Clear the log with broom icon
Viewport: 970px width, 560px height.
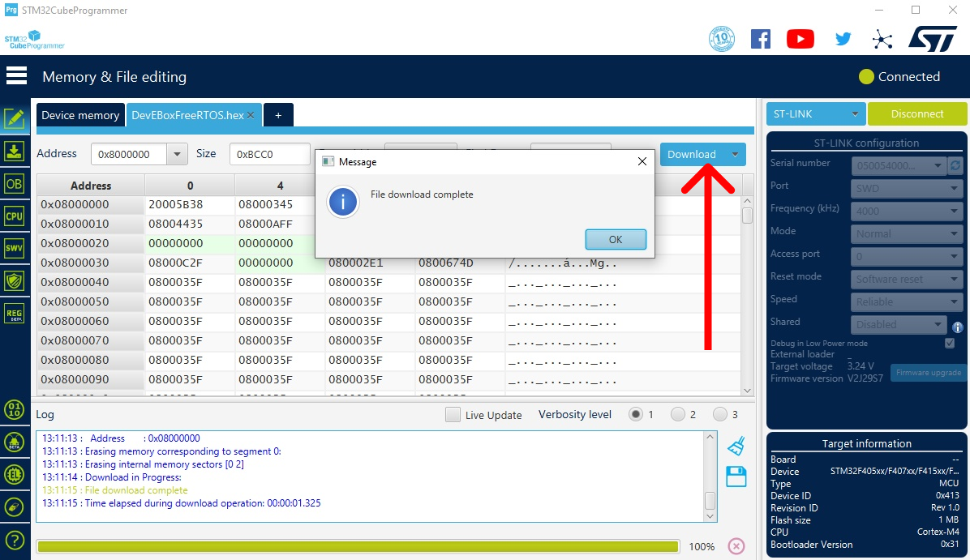736,446
